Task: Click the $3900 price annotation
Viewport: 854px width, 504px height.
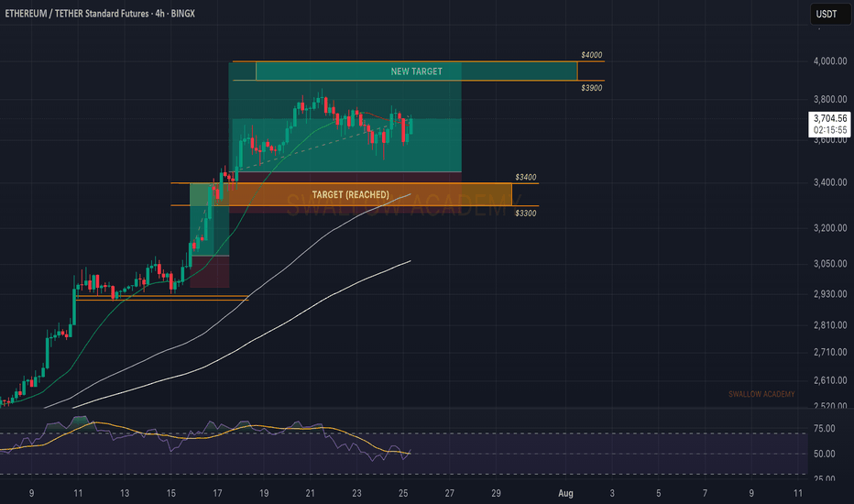Action: click(592, 88)
